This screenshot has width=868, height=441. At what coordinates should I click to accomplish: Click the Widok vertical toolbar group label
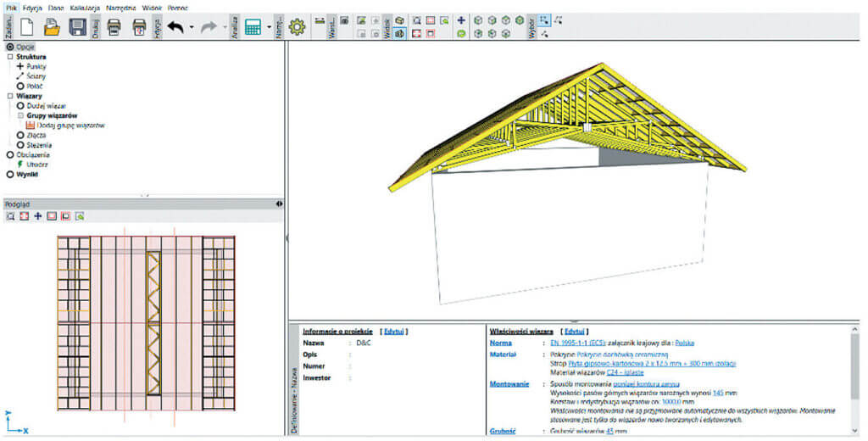click(x=387, y=26)
